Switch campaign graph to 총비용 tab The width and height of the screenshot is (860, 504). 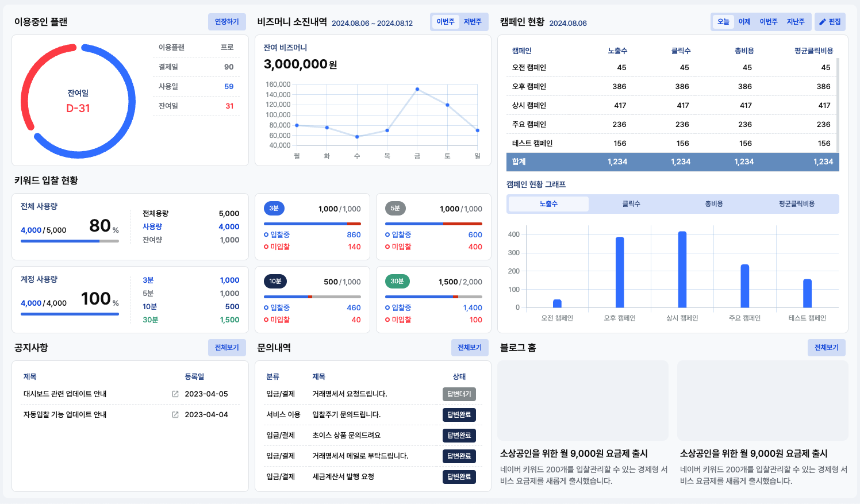[714, 204]
